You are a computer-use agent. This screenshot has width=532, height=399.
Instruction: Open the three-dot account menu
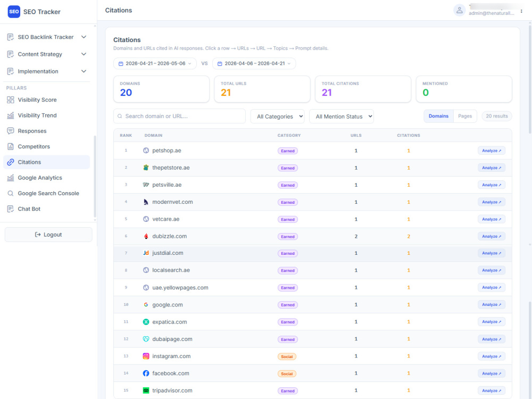521,11
